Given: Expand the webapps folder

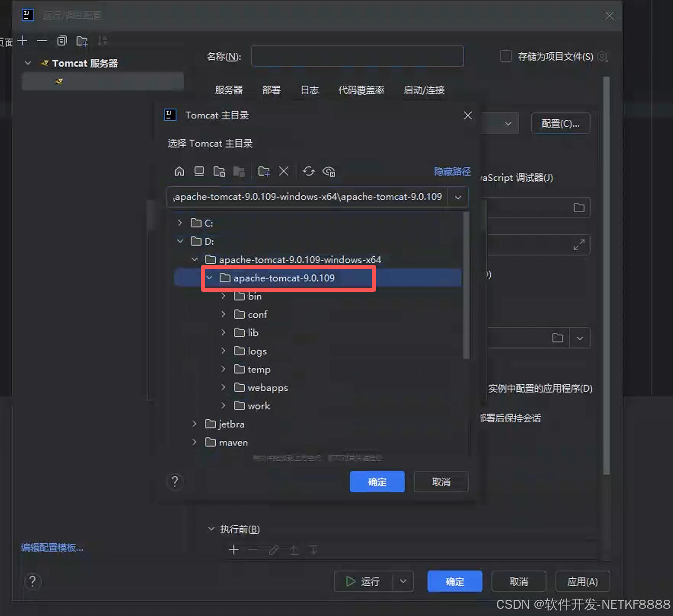Looking at the screenshot, I should click(x=223, y=387).
